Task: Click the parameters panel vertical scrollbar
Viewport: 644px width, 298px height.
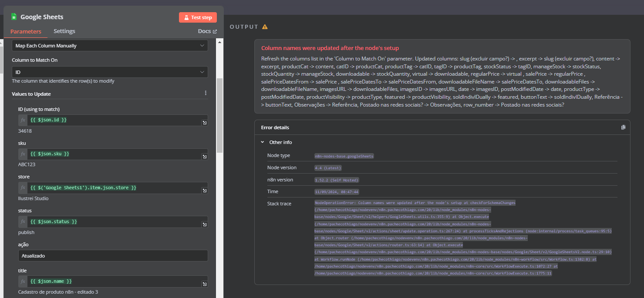Action: point(219,115)
